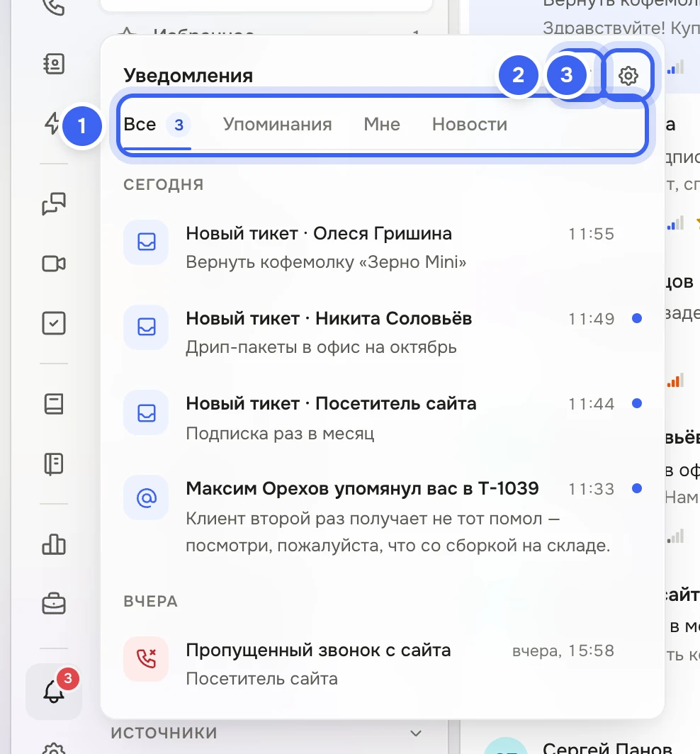Viewport: 700px width, 754px height.
Task: Open notification Новый тикет · Олеся Гришина
Action: (383, 247)
